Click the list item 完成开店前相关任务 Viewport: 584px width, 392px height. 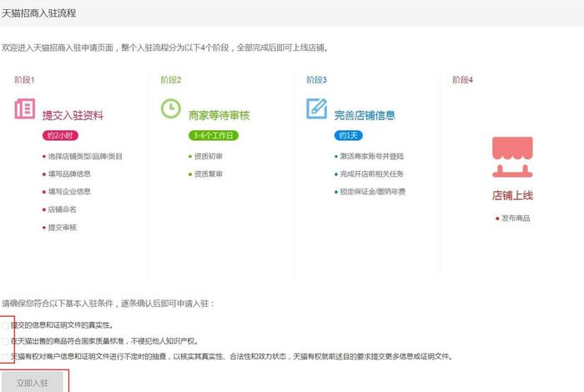point(372,173)
